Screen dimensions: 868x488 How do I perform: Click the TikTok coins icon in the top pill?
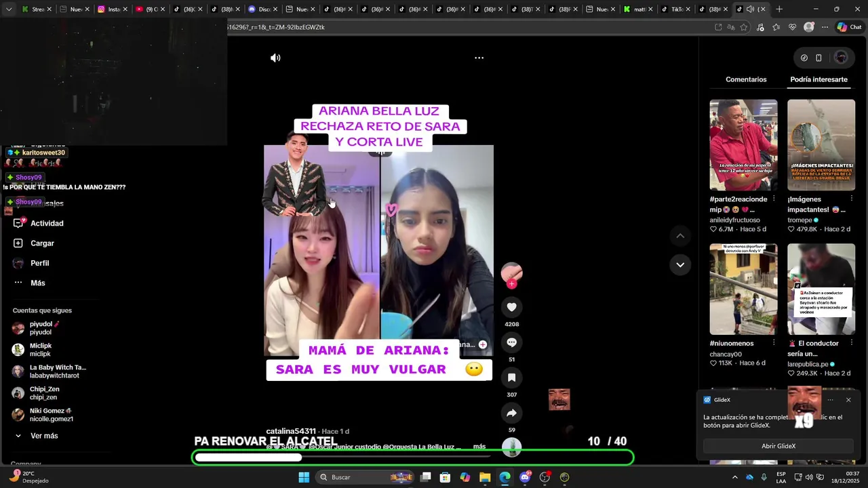[804, 58]
